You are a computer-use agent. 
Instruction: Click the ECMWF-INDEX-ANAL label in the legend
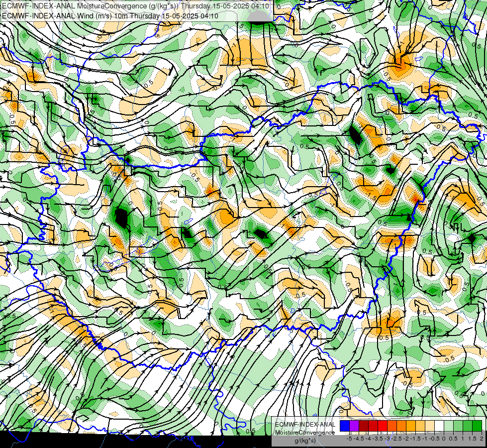305,425
